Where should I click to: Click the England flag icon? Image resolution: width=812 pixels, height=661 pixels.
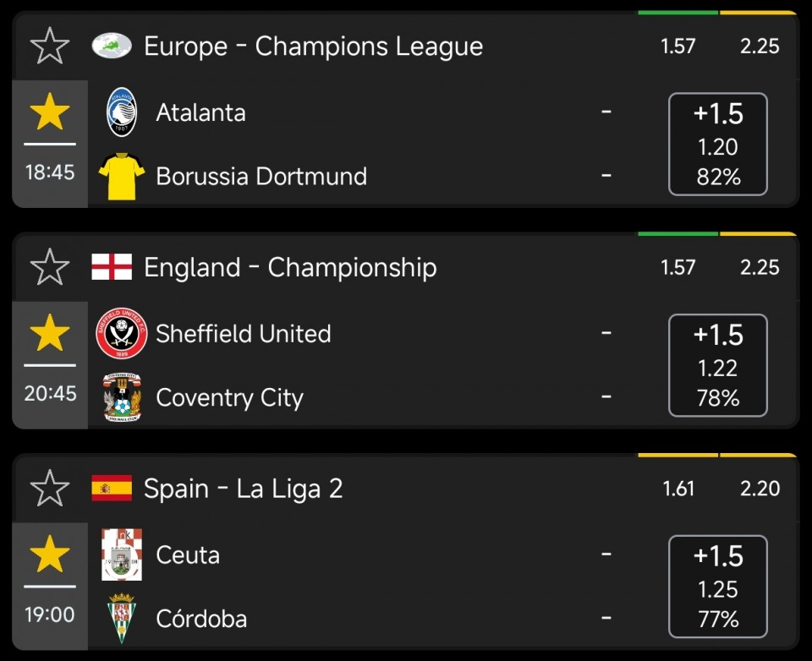click(112, 267)
